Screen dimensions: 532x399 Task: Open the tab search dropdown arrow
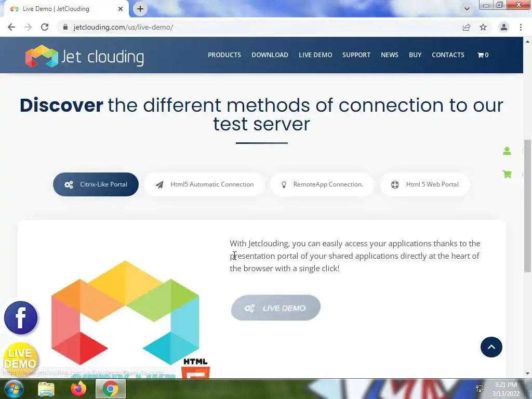pos(467,9)
